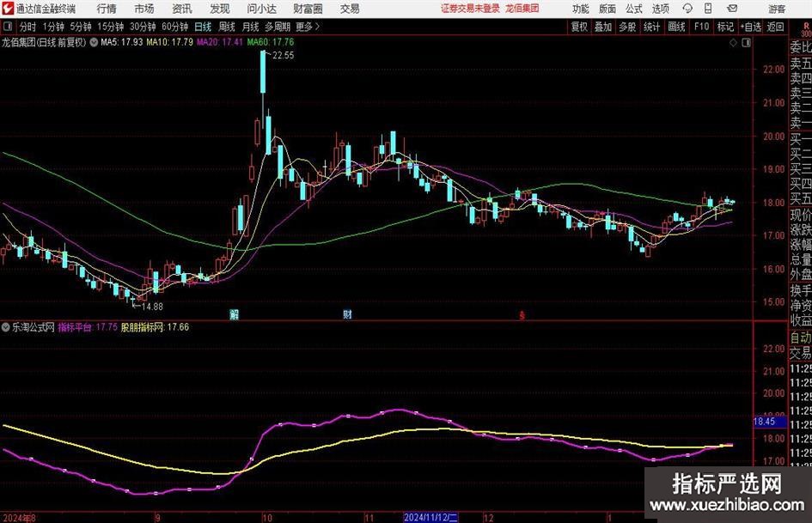This screenshot has width=812, height=523.
Task: Click the 财 marker icon below the chart
Action: 347,314
